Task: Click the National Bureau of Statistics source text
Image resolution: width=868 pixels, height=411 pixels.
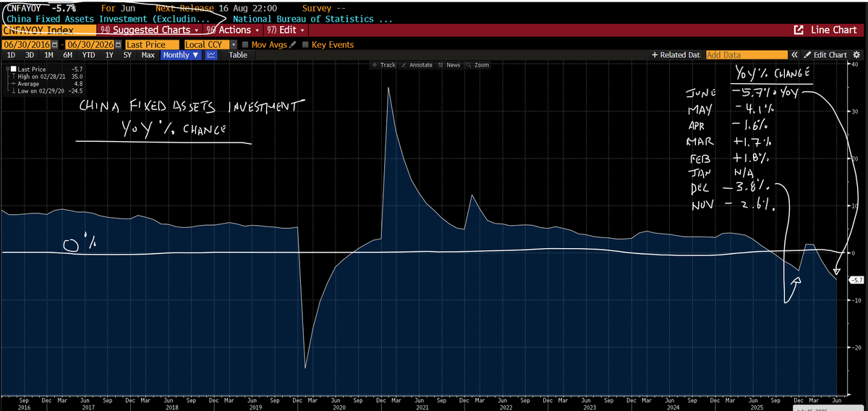Action: (x=313, y=19)
